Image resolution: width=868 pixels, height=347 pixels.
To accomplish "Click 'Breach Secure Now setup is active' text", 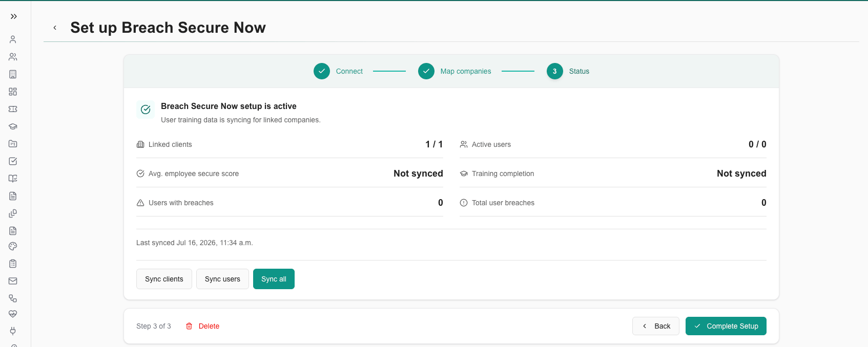I will point(229,106).
